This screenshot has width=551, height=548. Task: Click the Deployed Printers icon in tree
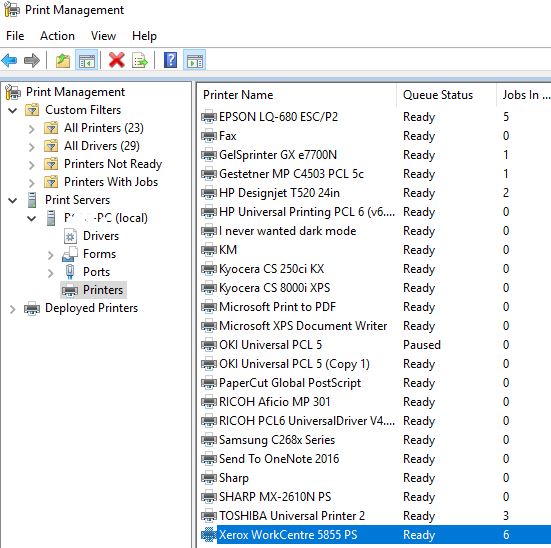click(x=32, y=308)
